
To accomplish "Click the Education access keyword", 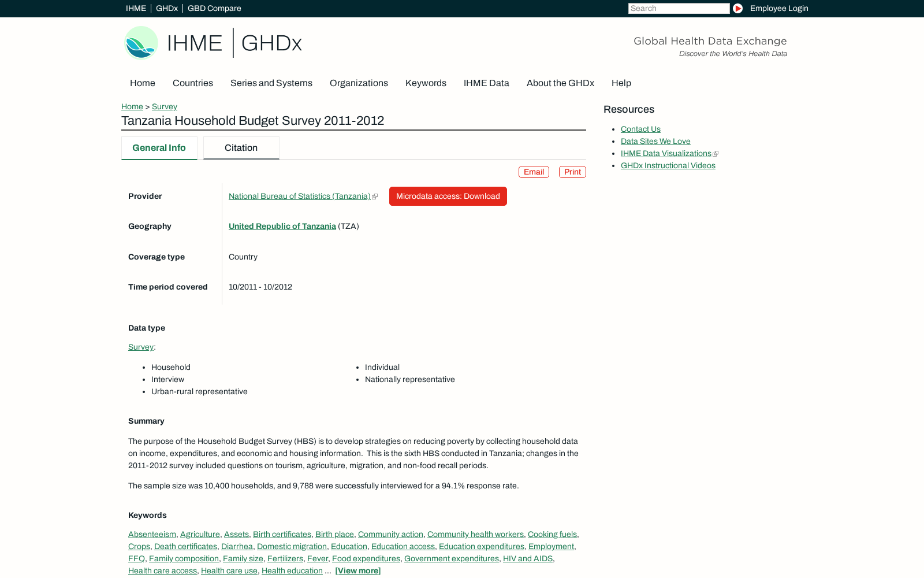I will (x=403, y=547).
